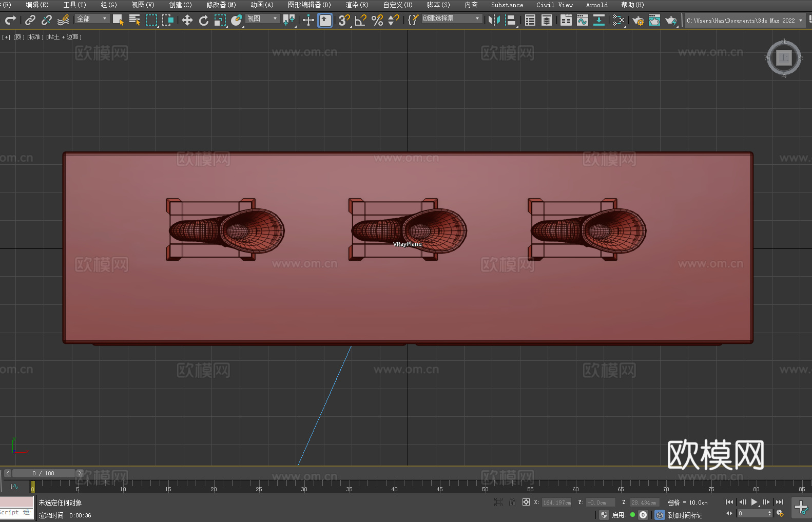Click viewport shading label [粘土 + 边面]

[x=64, y=37]
